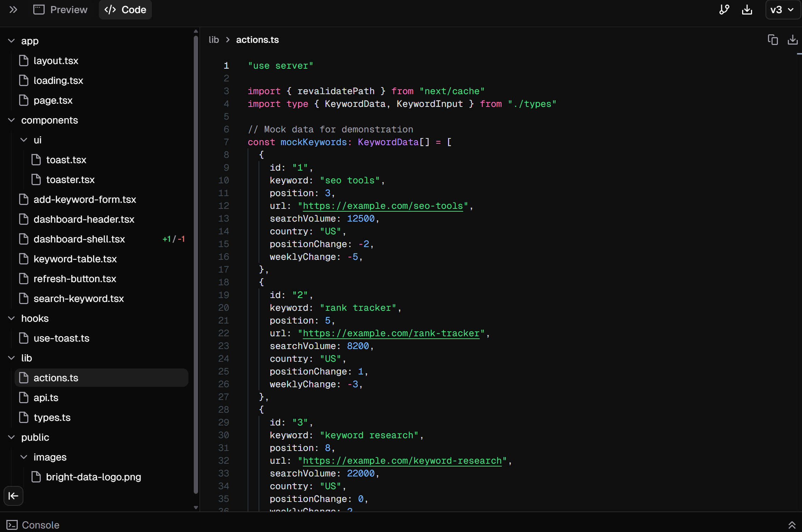Collapse the ui subfolder
This screenshot has width=802, height=532.
(24, 140)
